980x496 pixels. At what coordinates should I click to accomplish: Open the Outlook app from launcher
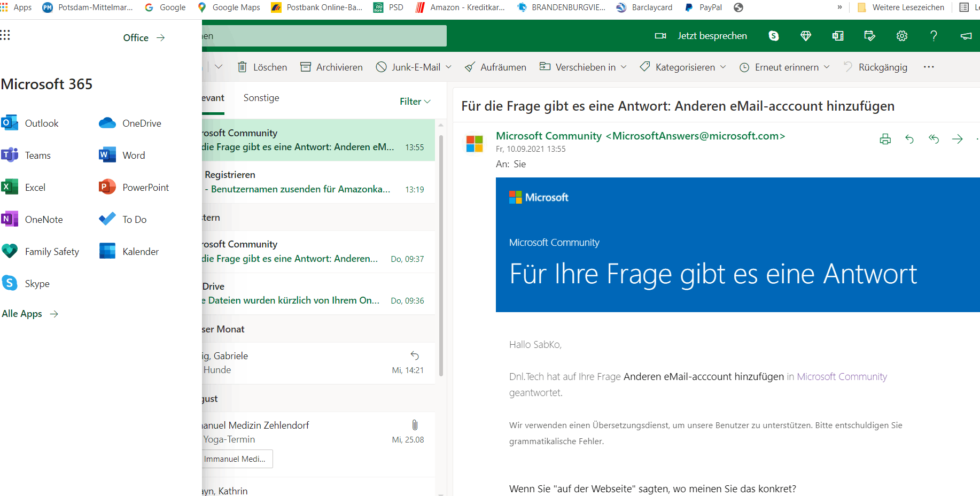click(x=30, y=123)
